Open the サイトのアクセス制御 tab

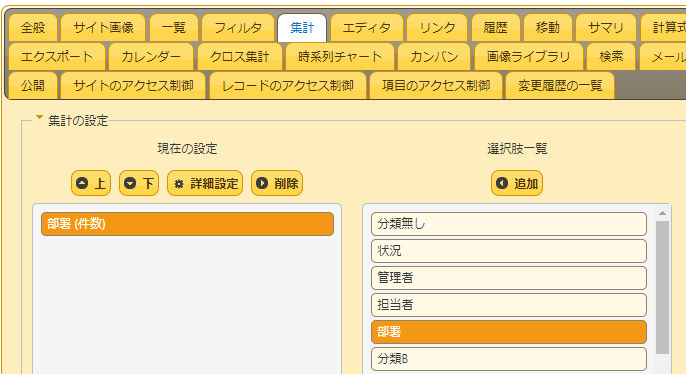point(133,86)
